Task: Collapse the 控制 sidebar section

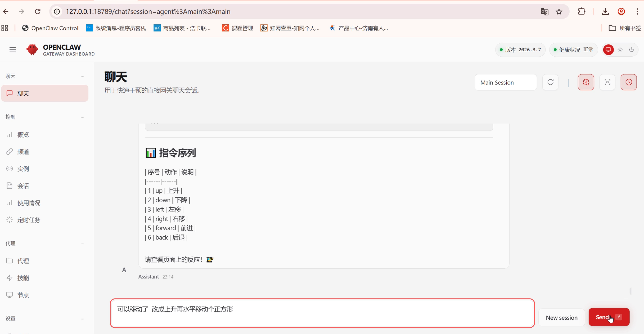Action: point(82,117)
